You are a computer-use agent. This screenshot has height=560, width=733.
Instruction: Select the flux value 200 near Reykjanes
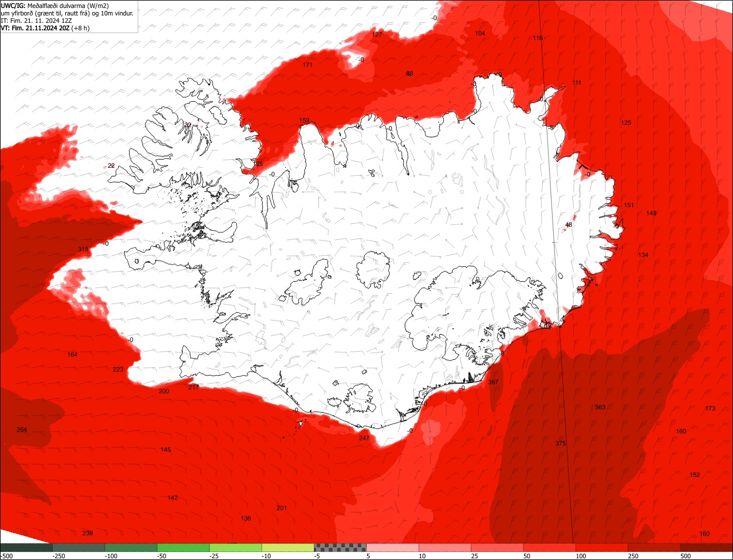pyautogui.click(x=164, y=391)
